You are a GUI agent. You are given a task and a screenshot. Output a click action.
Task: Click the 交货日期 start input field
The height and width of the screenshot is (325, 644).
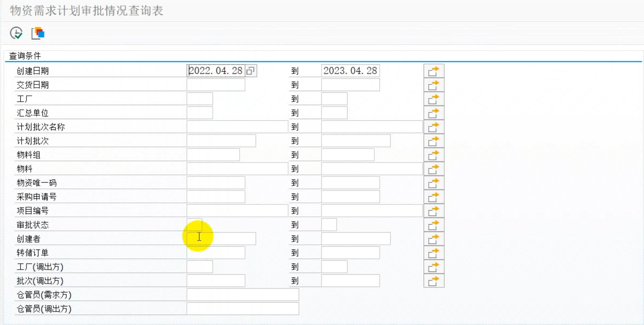[x=216, y=85]
